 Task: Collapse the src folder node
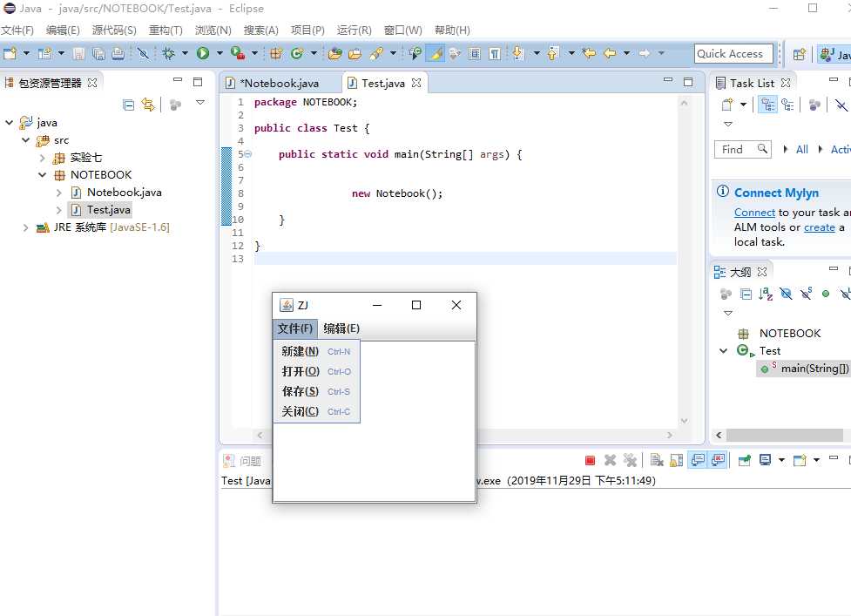pyautogui.click(x=25, y=140)
